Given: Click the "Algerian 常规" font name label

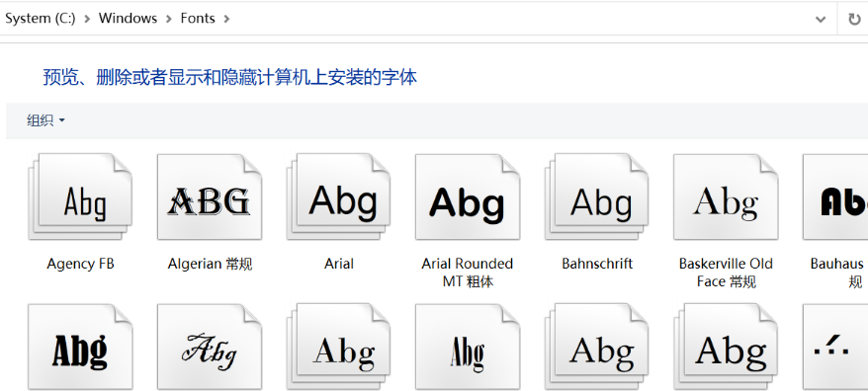Looking at the screenshot, I should click(210, 264).
